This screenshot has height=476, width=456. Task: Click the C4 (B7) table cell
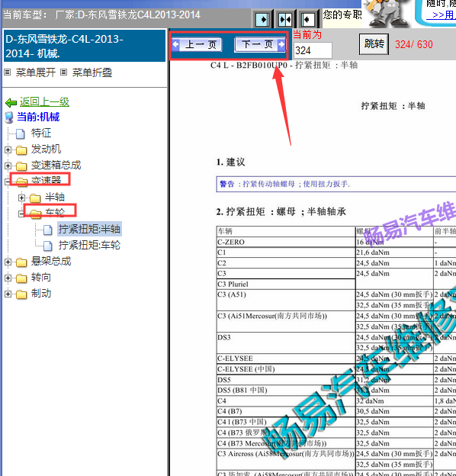pyautogui.click(x=286, y=412)
